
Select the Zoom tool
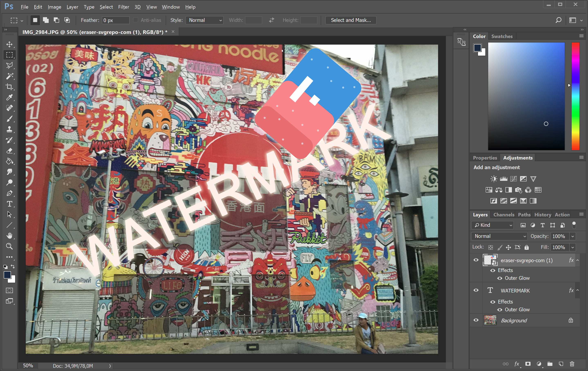coord(10,246)
